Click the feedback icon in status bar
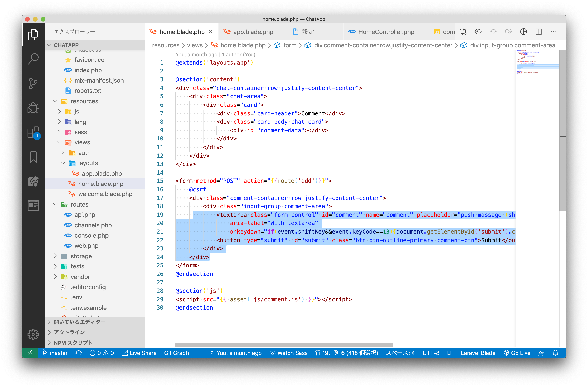The height and width of the screenshot is (387, 588). coord(541,353)
